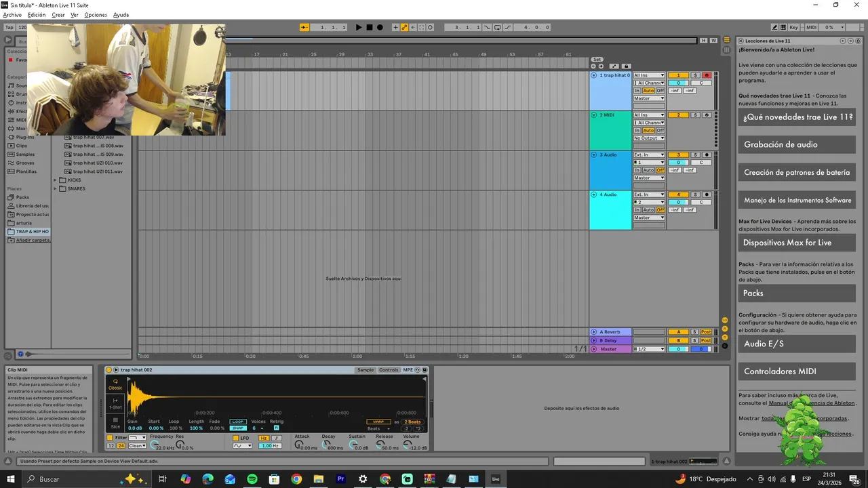868x488 pixels.
Task: Toggle the Automation Mode icon beside lock
Action: [614, 66]
